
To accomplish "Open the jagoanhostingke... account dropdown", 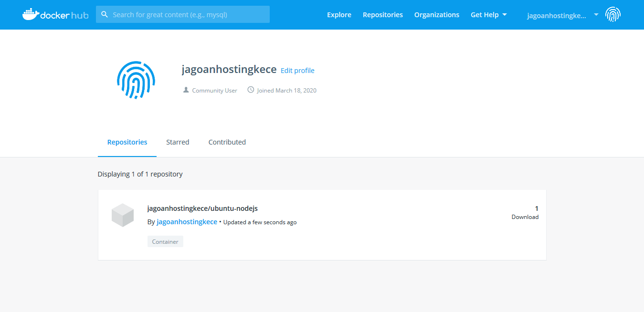I will tap(563, 15).
